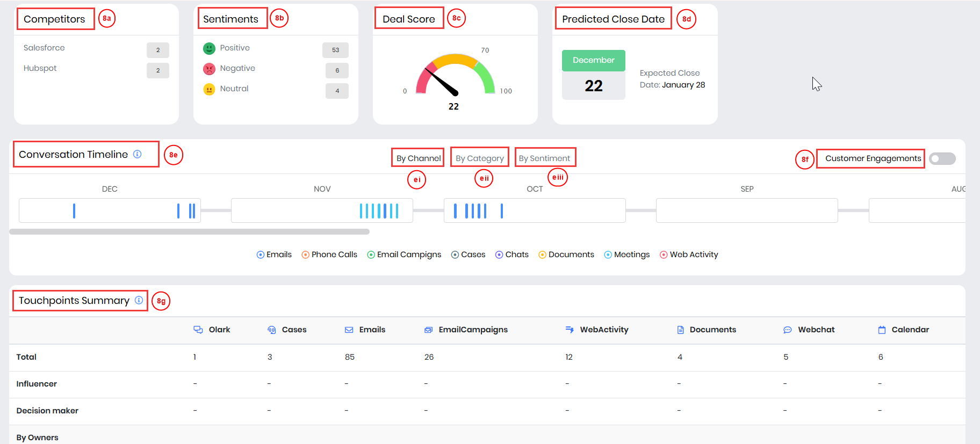Click the Emails envelope column icon
Image resolution: width=980 pixels, height=444 pixels.
pos(349,330)
